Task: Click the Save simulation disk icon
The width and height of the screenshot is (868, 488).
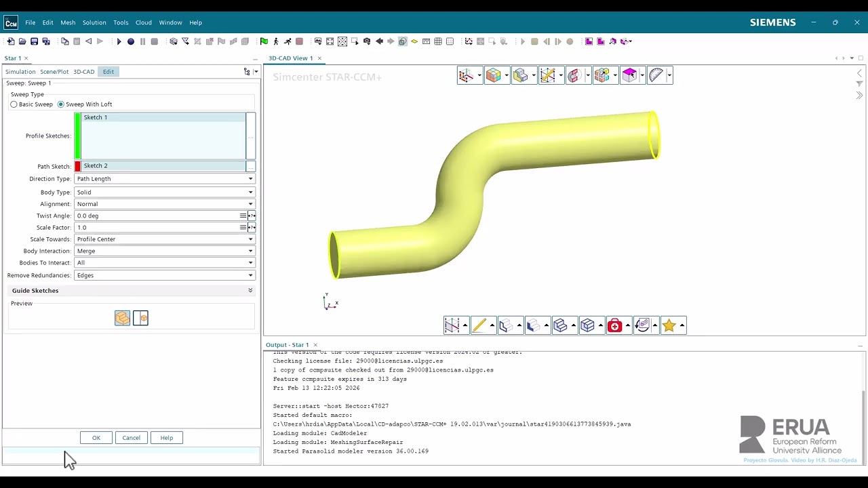Action: (x=34, y=41)
